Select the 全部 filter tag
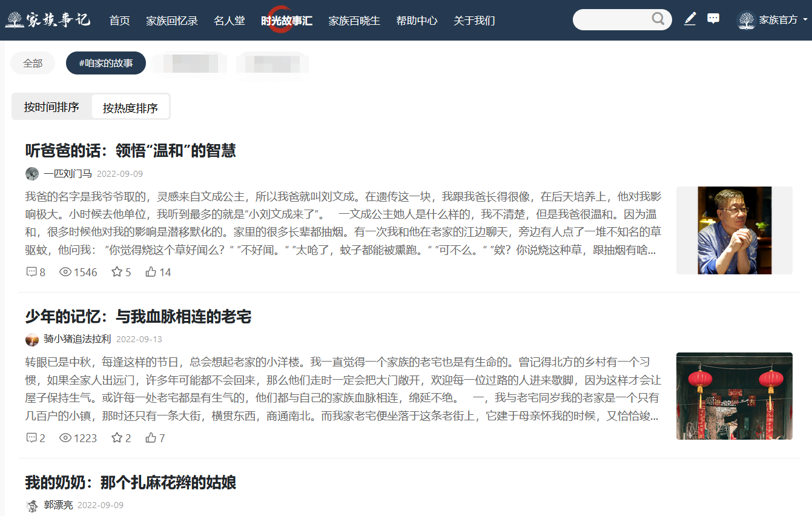The height and width of the screenshot is (516, 812). pyautogui.click(x=33, y=63)
